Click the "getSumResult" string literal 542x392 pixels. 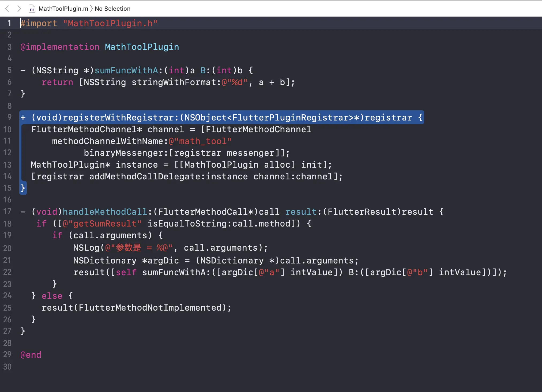[x=102, y=224]
